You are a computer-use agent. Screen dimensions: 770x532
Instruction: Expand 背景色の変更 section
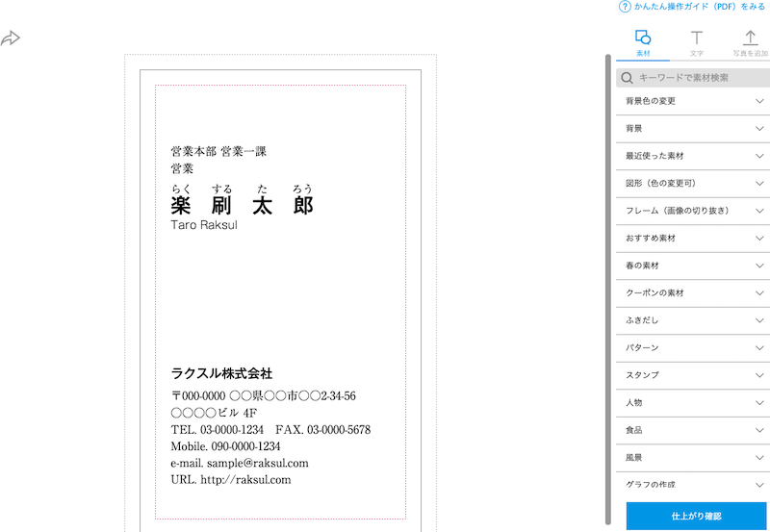tap(693, 101)
